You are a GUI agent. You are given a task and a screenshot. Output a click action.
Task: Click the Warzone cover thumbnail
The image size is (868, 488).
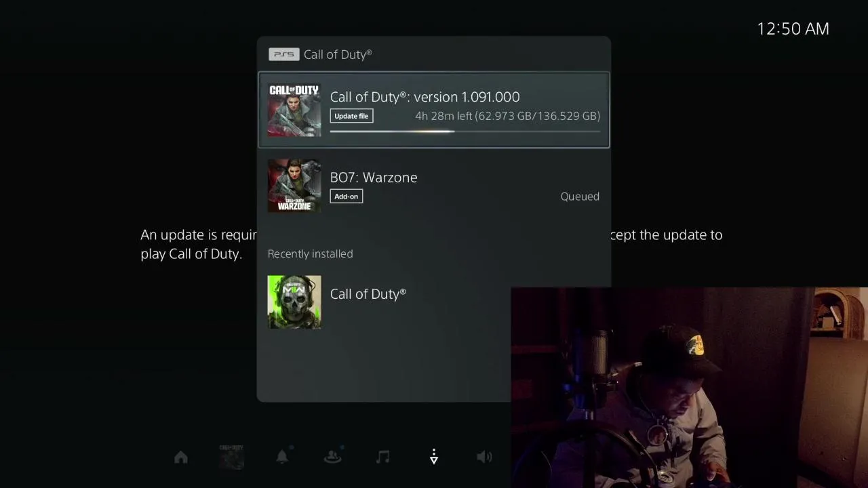tap(294, 186)
